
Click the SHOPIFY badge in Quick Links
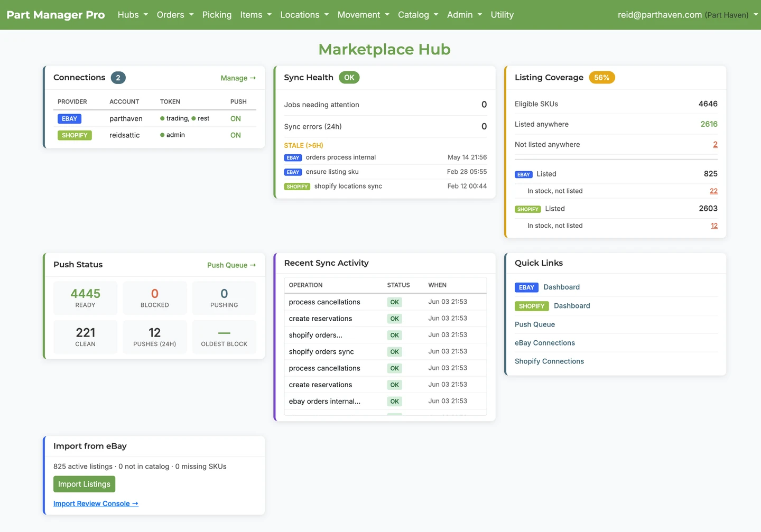pyautogui.click(x=532, y=306)
